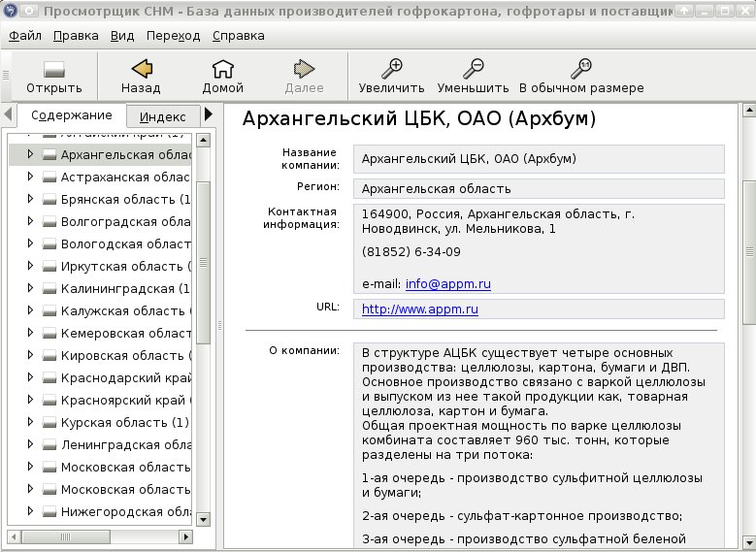Click the book icon beside Астраханская область
Image resolution: width=756 pixels, height=552 pixels.
(x=49, y=177)
